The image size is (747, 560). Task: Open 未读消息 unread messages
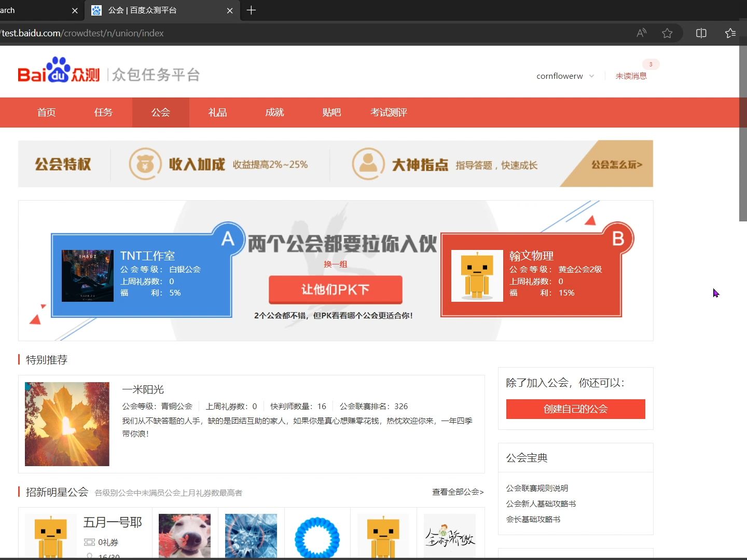tap(631, 76)
